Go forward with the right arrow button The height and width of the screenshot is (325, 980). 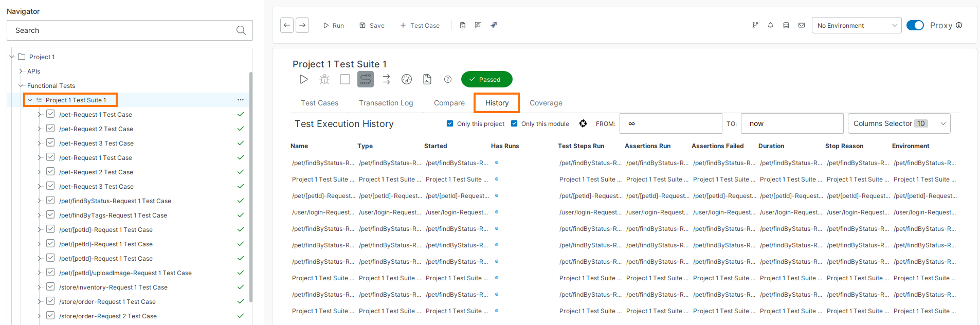point(302,25)
